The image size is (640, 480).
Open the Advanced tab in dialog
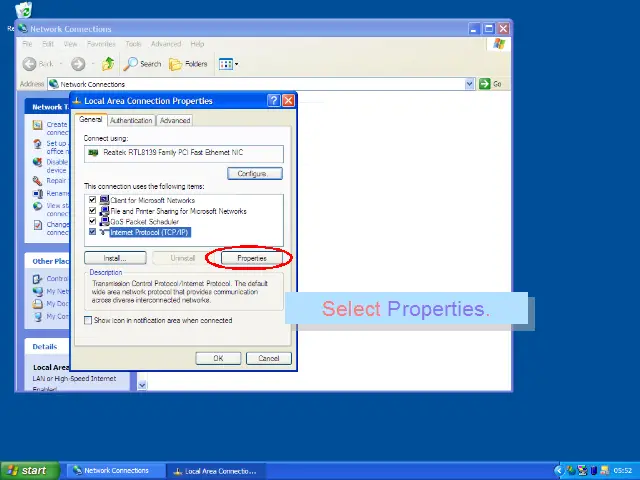coord(175,120)
